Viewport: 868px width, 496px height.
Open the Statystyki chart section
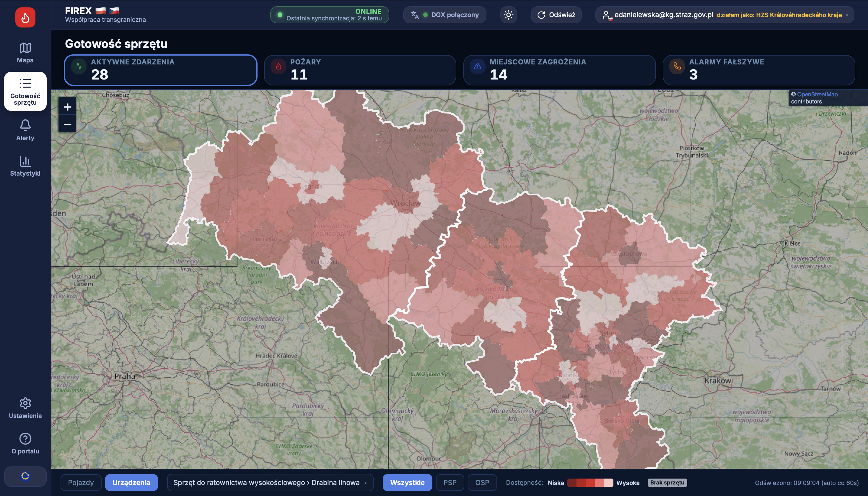(x=25, y=166)
